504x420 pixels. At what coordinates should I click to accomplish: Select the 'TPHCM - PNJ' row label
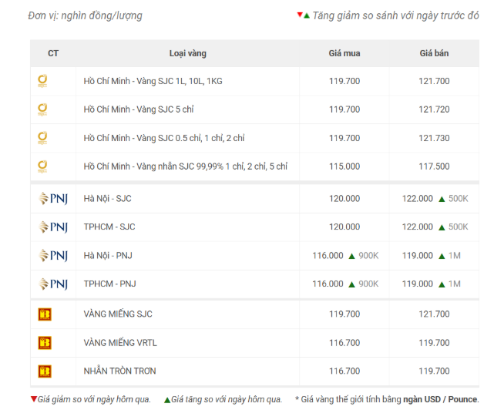[109, 284]
